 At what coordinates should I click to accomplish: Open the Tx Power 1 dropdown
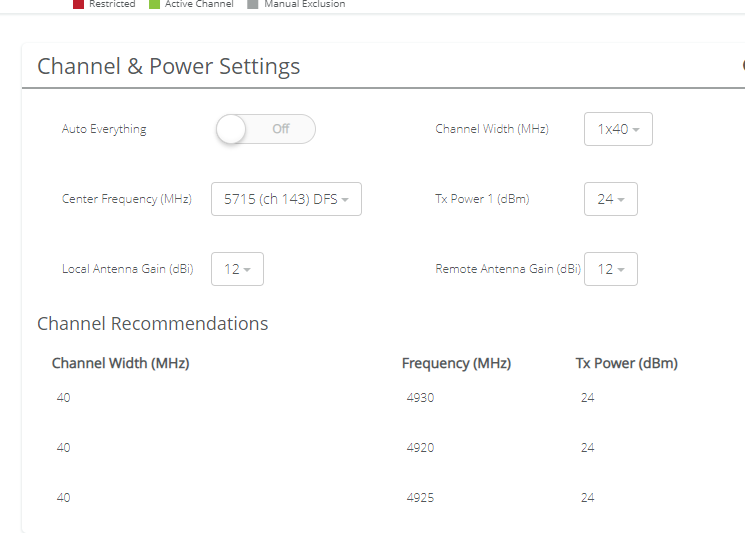(x=610, y=199)
